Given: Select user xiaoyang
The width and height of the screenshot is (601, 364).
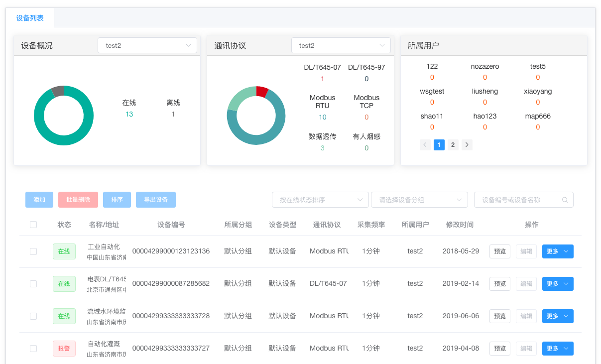Looking at the screenshot, I should tap(538, 91).
